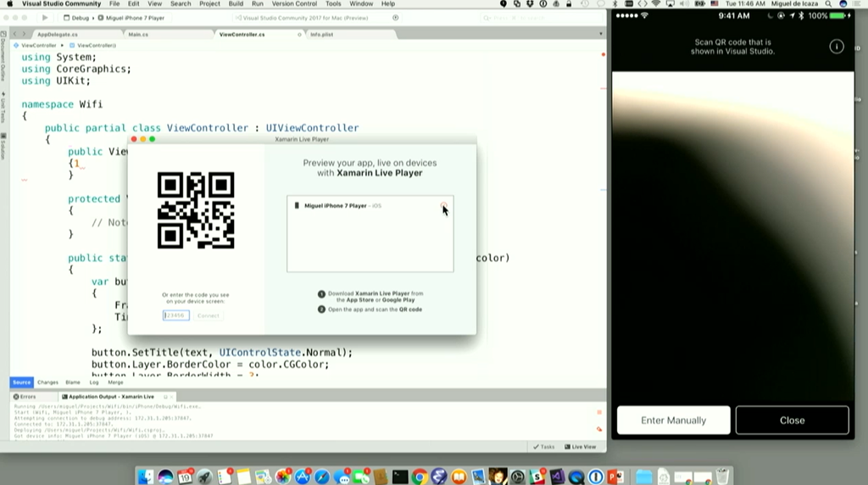The image size is (868, 485).
Task: Click the device code input field
Action: (x=176, y=315)
